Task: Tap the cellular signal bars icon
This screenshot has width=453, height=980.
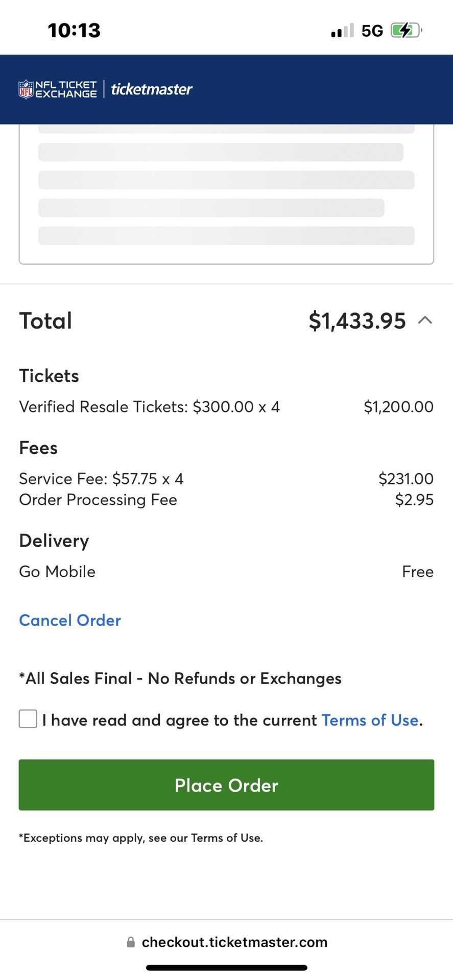Action: tap(342, 30)
